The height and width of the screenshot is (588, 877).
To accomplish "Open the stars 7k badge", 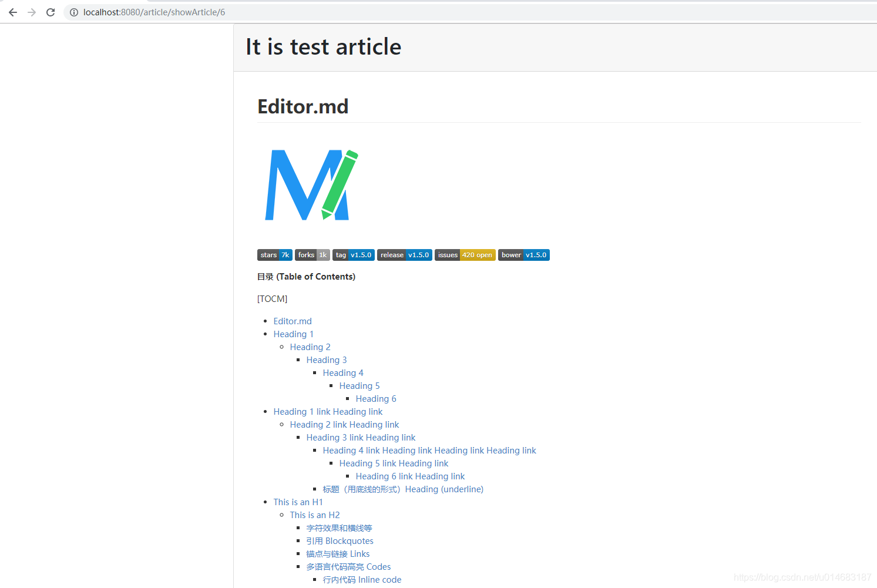I will [275, 255].
